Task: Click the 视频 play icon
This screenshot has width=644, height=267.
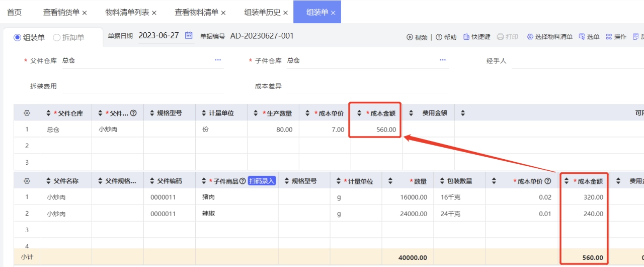Action: [x=410, y=37]
